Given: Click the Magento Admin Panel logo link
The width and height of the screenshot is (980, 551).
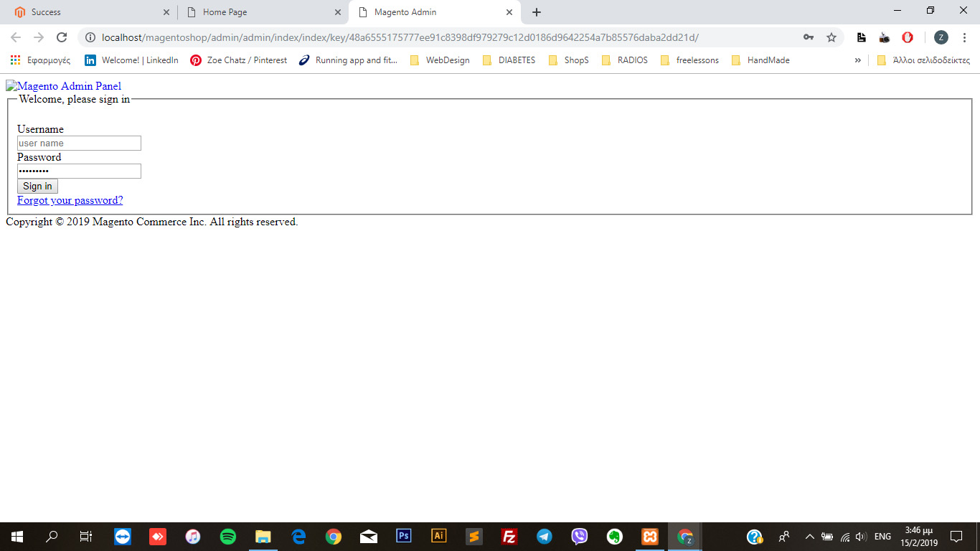Looking at the screenshot, I should pyautogui.click(x=64, y=86).
